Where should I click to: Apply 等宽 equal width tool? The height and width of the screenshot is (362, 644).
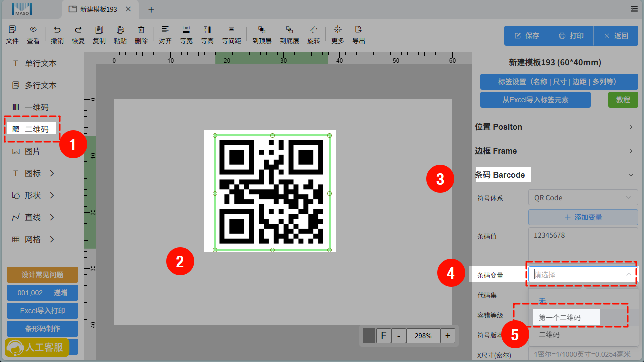tap(186, 35)
